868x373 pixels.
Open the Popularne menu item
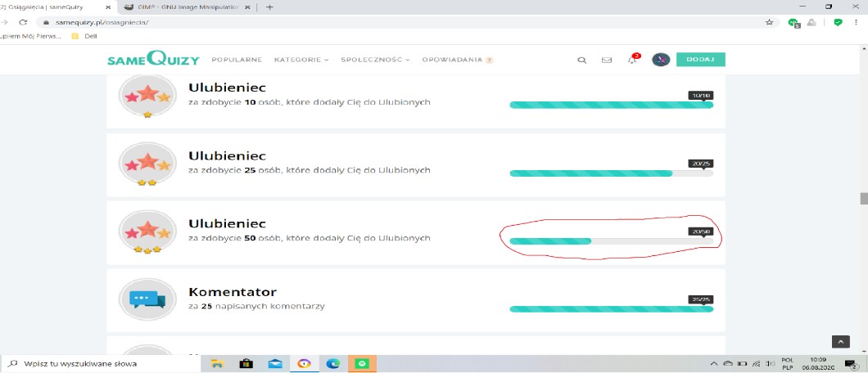[x=237, y=60]
